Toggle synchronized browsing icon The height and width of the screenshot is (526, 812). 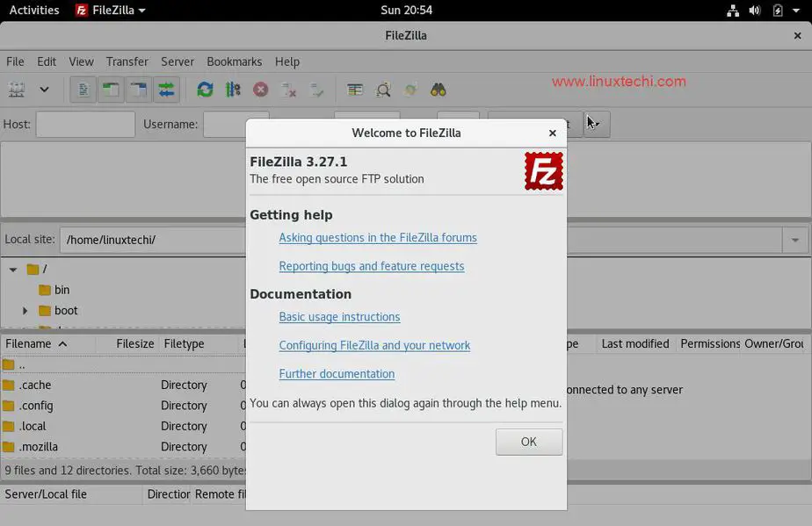click(x=410, y=90)
